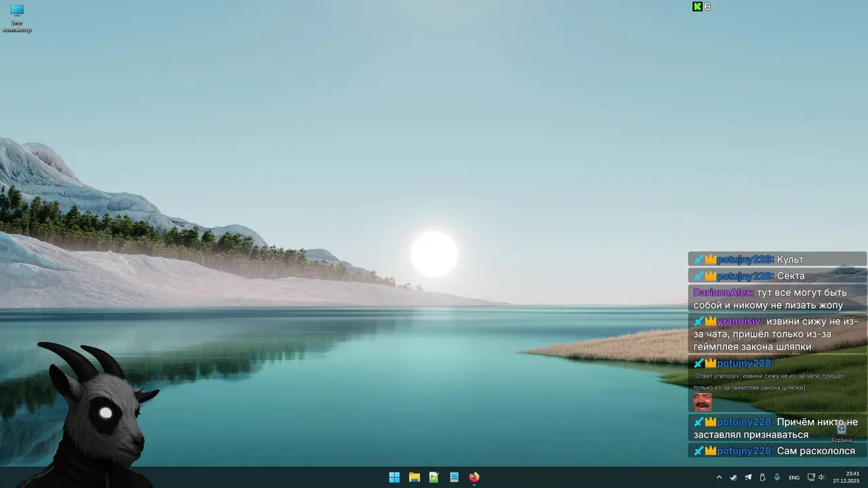Viewport: 868px width, 488px height.
Task: Click the viewer count number 6
Action: point(707,6)
